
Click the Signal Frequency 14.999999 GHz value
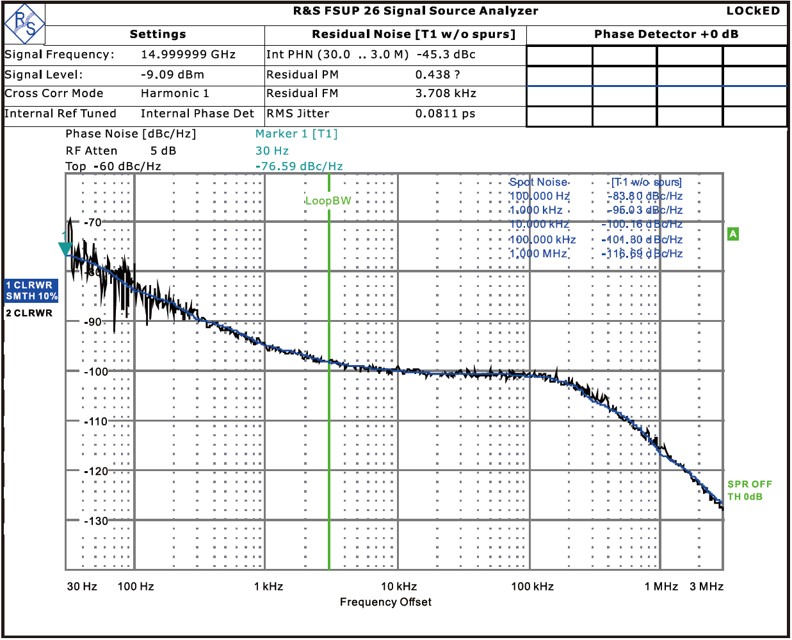[x=187, y=54]
